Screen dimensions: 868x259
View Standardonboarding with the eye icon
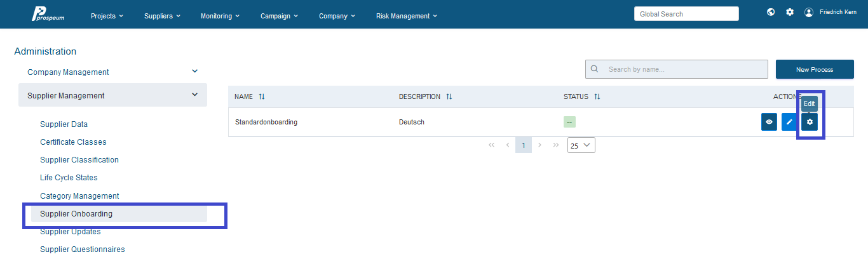(x=770, y=122)
